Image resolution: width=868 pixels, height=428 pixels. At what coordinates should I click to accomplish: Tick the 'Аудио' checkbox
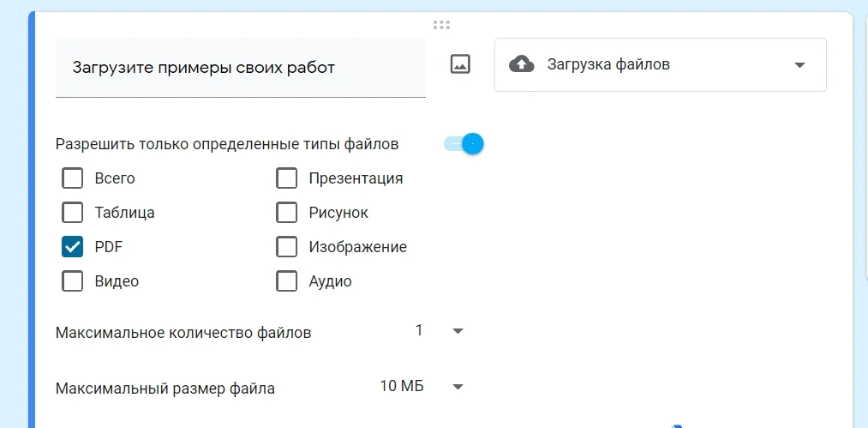click(286, 281)
